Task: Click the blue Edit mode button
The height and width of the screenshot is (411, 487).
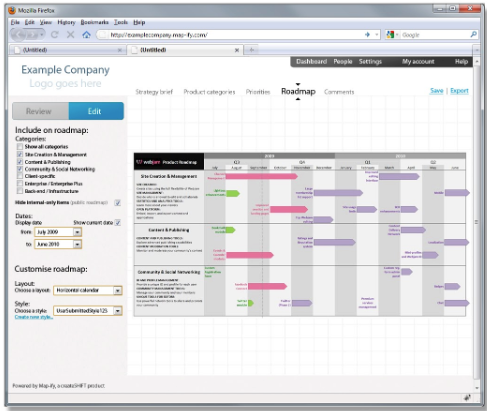Action: point(96,111)
